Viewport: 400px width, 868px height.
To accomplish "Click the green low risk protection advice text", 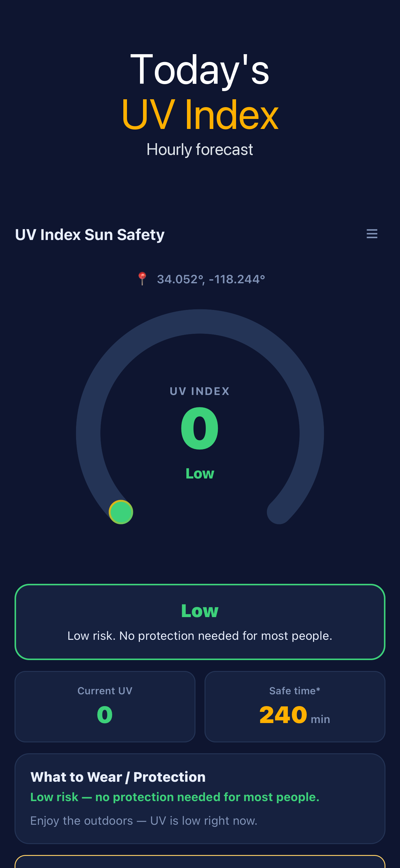I will (175, 797).
